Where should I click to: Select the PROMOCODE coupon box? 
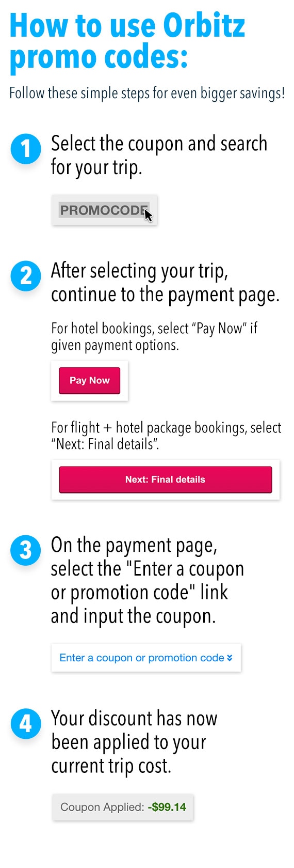click(104, 210)
